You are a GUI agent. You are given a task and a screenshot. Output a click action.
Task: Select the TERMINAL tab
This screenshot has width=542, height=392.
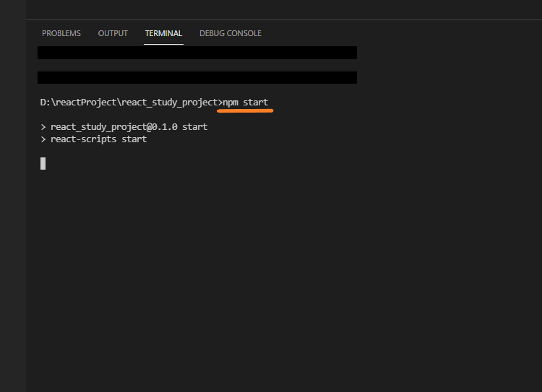[163, 33]
